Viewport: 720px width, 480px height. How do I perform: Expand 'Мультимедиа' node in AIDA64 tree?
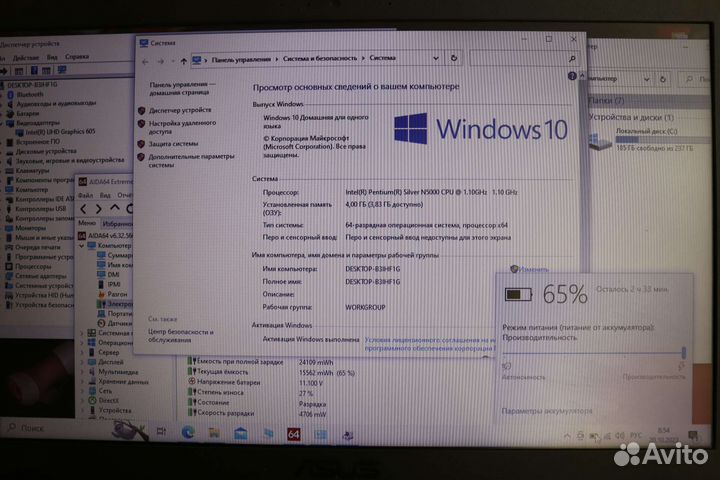click(x=82, y=373)
